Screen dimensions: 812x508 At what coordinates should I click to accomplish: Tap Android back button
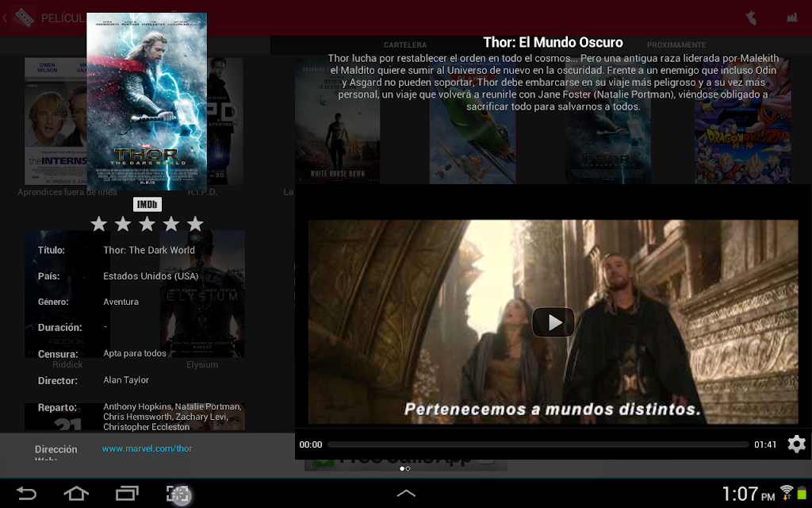(26, 493)
